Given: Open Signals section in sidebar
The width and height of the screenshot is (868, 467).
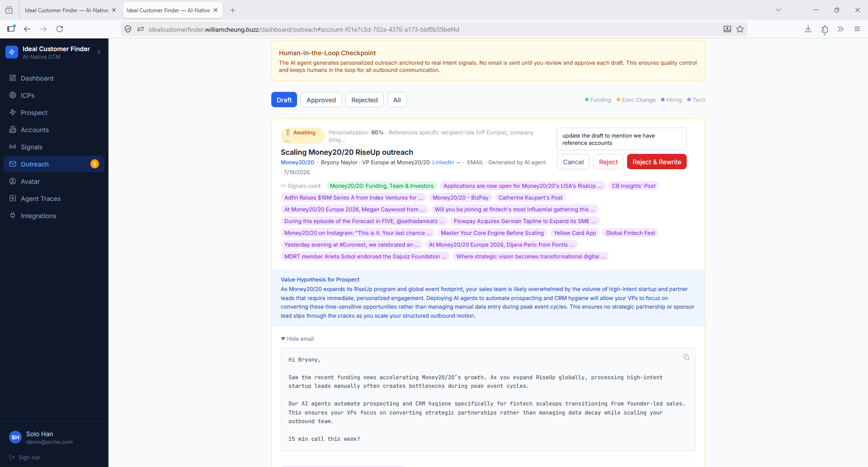Looking at the screenshot, I should [54, 147].
